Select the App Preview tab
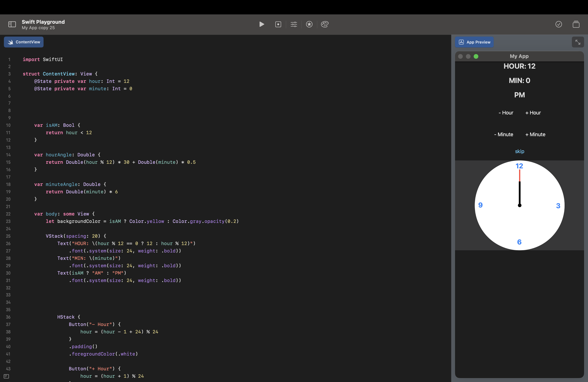 (x=474, y=42)
